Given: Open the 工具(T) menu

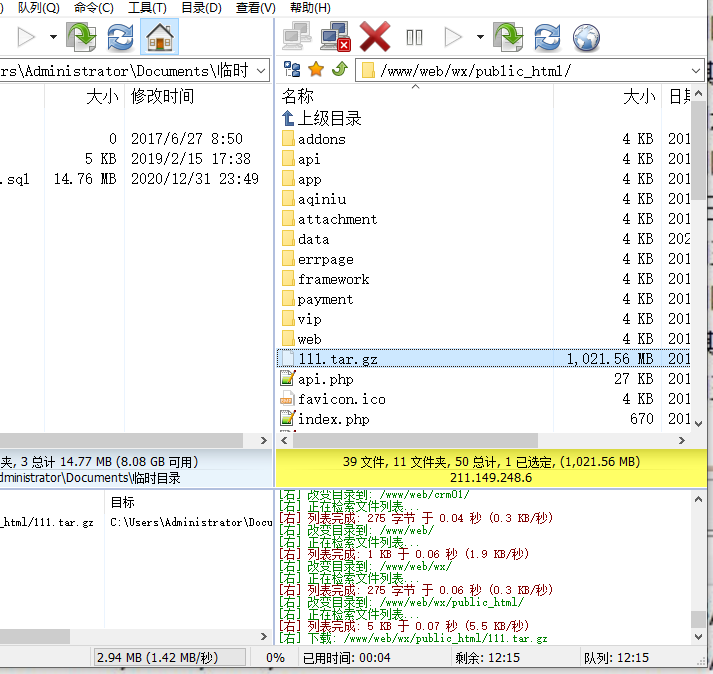Looking at the screenshot, I should point(147,8).
